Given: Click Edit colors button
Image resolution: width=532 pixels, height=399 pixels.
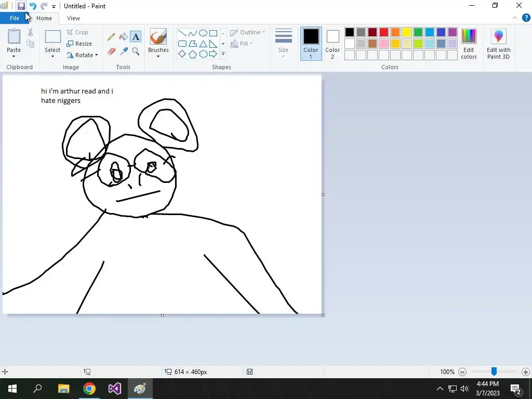Looking at the screenshot, I should 469,44.
